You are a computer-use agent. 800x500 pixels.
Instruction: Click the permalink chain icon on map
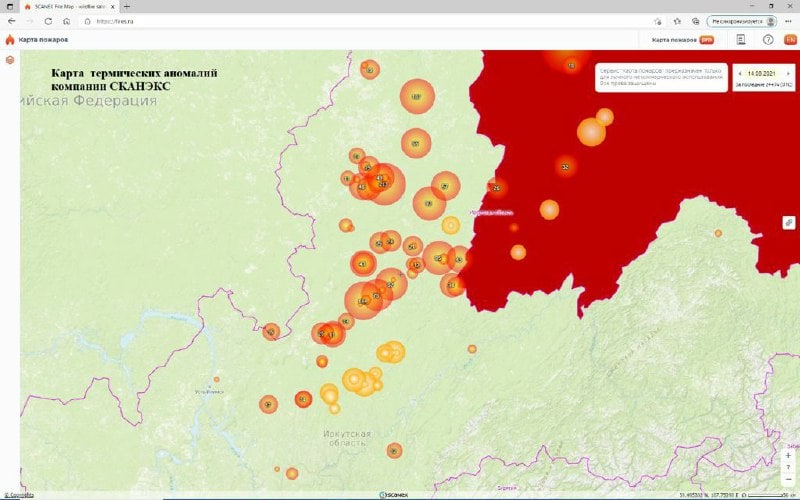pos(789,222)
